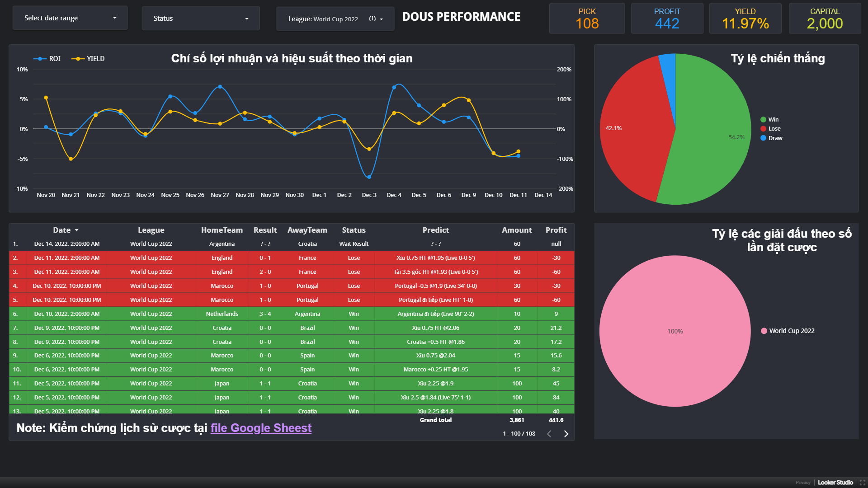The height and width of the screenshot is (488, 868).
Task: Toggle World Cup 2022 legend entry
Action: [x=791, y=331]
